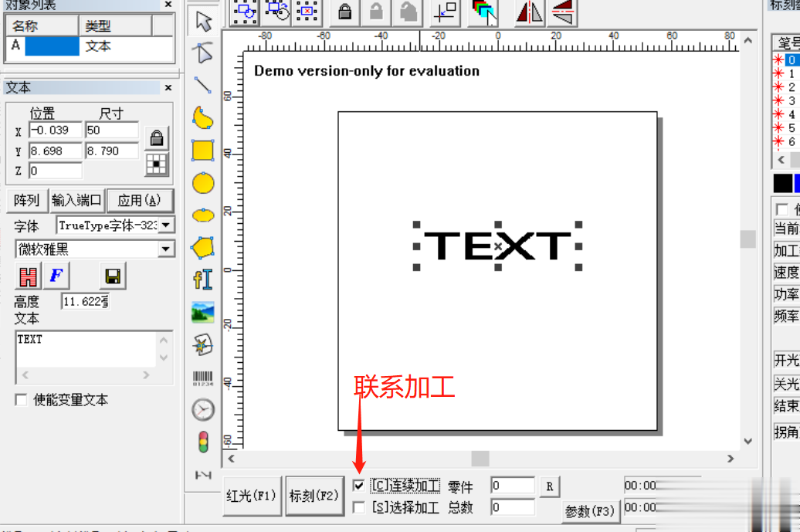
Task: Close the 文本 properties panel
Action: [x=168, y=88]
